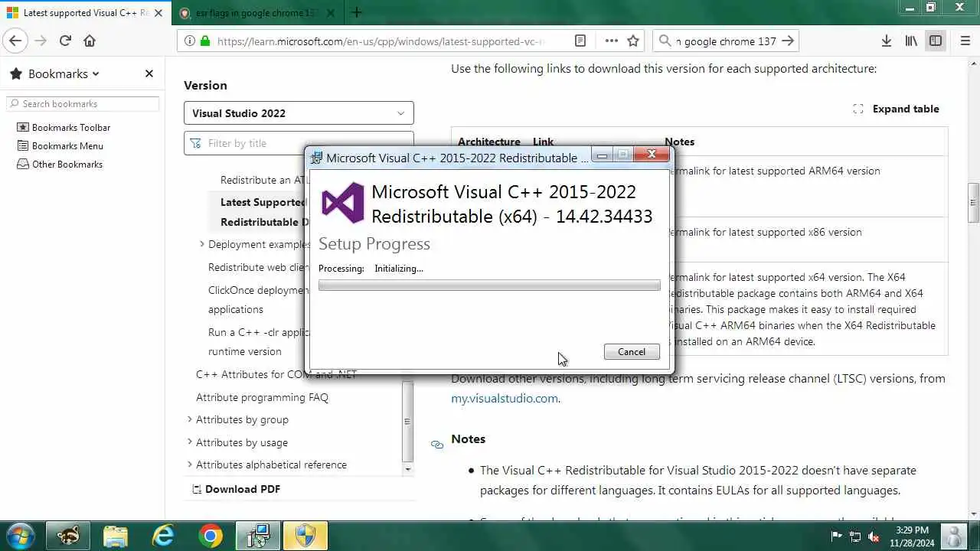
Task: Open the muted volume tray icon
Action: click(874, 536)
